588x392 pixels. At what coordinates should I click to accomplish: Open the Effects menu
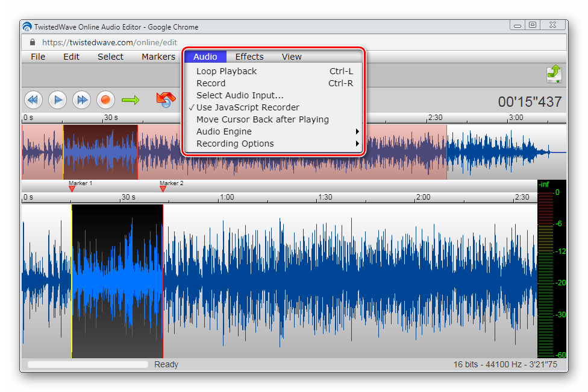point(249,57)
